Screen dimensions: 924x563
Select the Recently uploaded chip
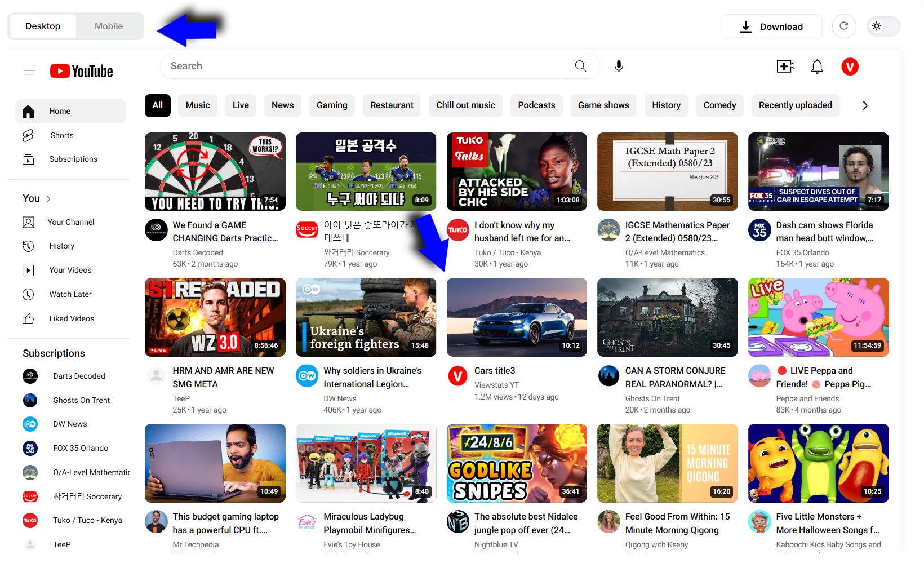796,105
